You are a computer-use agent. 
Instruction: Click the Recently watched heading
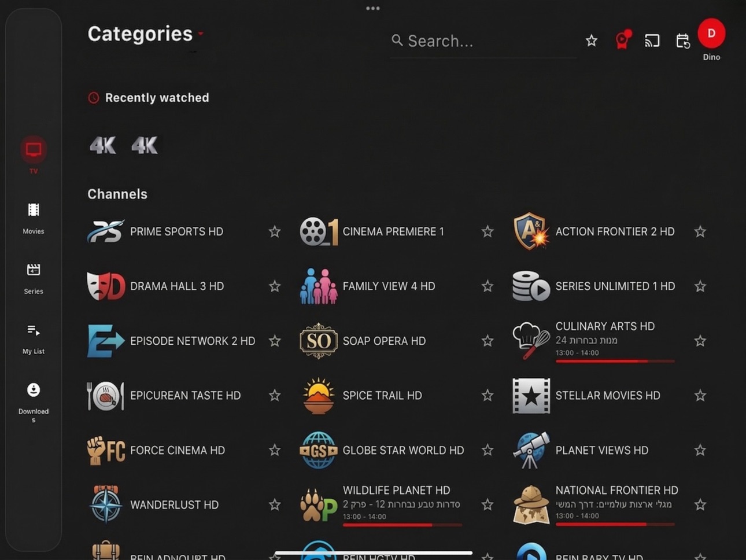coord(157,98)
